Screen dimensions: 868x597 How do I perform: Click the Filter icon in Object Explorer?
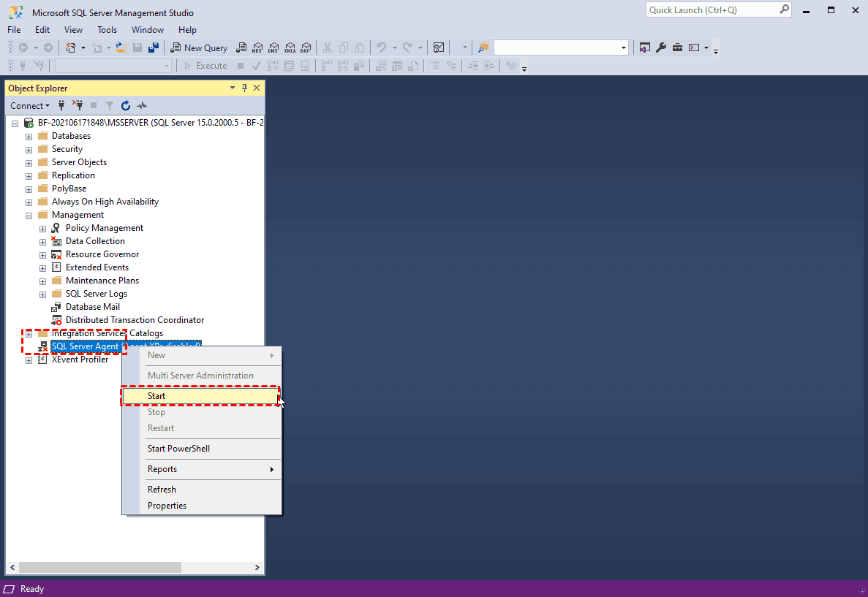(110, 106)
